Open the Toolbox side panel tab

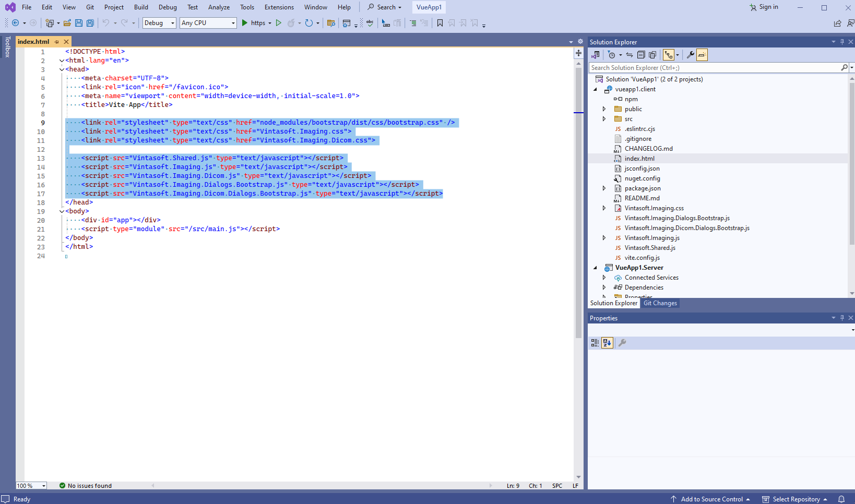7,46
